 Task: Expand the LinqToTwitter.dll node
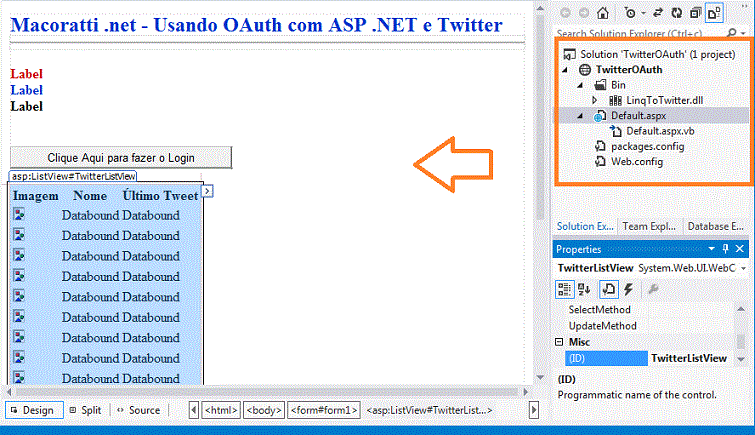coord(595,100)
